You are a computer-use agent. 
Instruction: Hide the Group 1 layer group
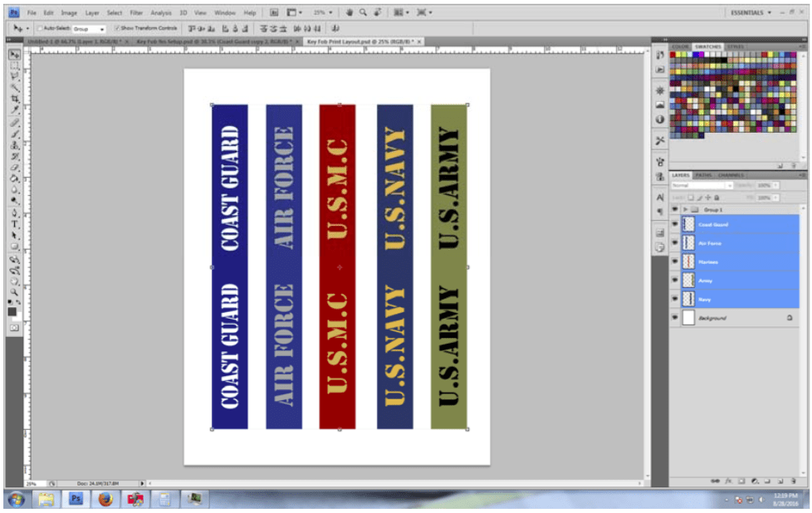pos(674,209)
